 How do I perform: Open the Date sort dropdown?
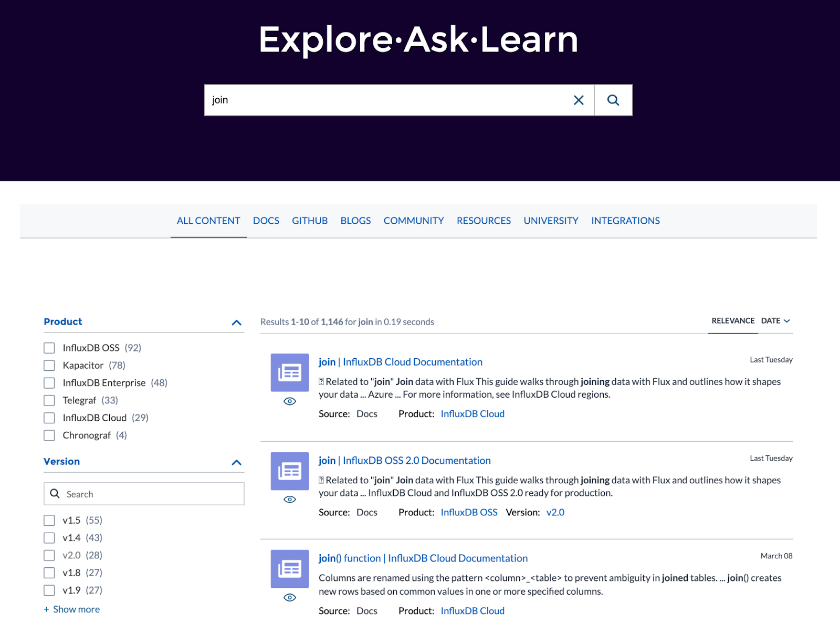[775, 321]
